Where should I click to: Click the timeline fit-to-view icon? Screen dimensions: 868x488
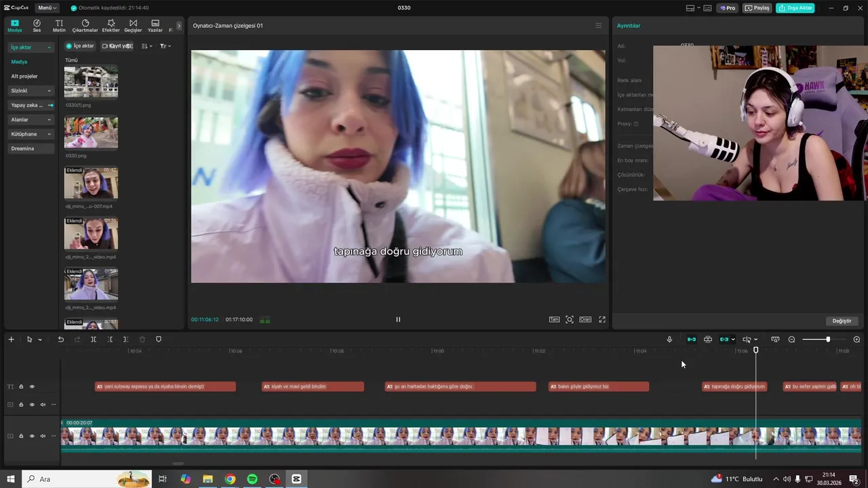[775, 340]
